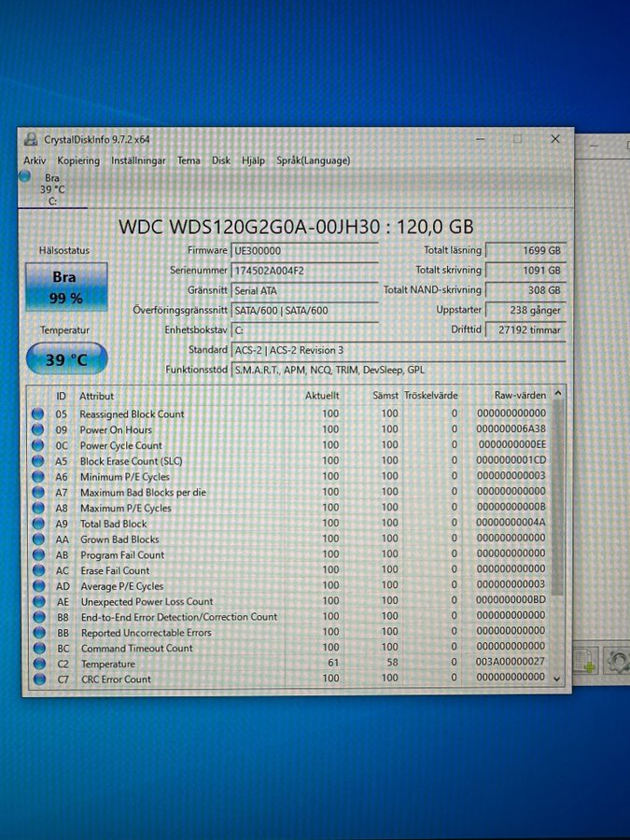Screen dimensions: 630x840
Task: Click status orb beside Power On Hours
Action: 38,430
